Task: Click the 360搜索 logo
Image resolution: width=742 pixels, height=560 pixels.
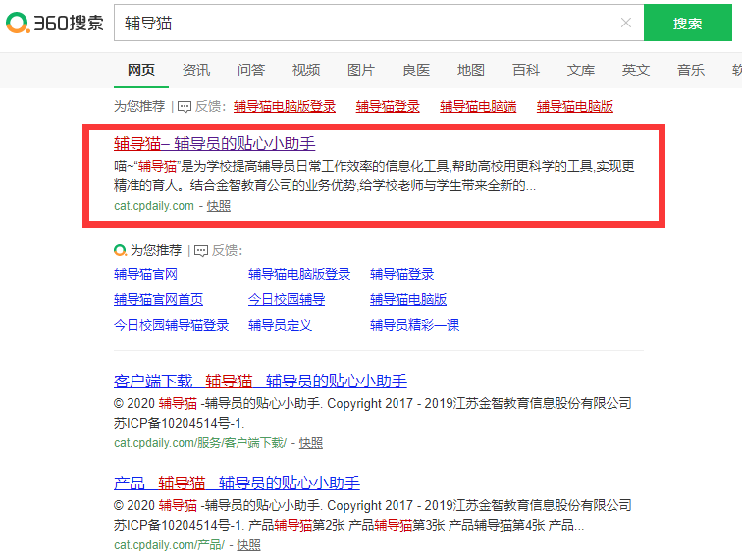Action: (x=55, y=23)
